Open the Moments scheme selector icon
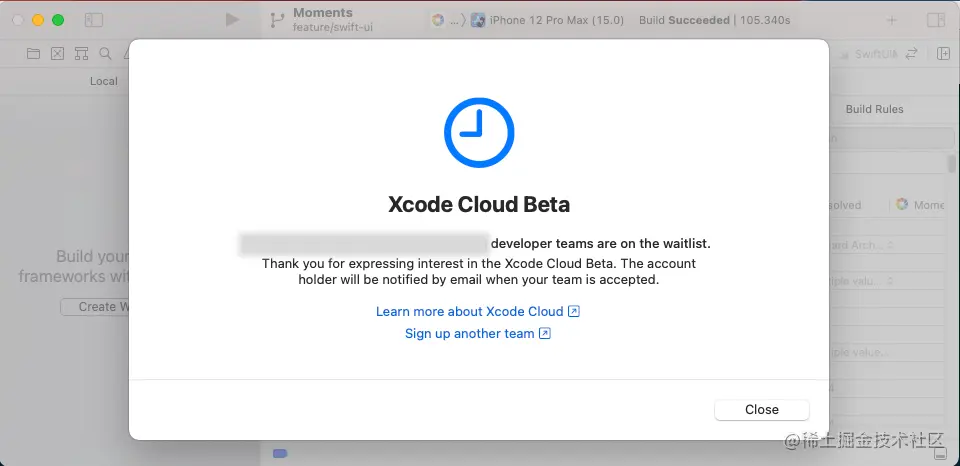960x466 pixels. pyautogui.click(x=437, y=20)
